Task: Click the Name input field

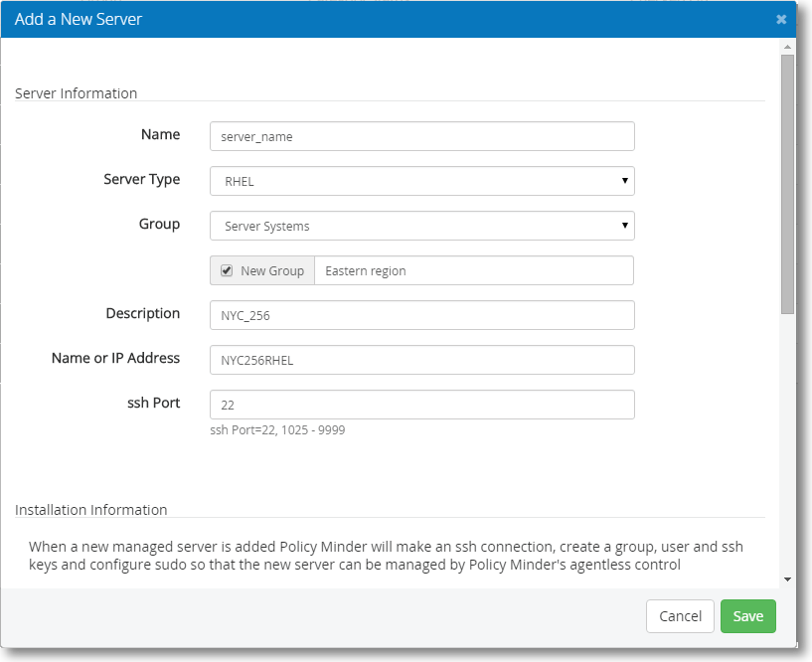Action: pyautogui.click(x=422, y=136)
